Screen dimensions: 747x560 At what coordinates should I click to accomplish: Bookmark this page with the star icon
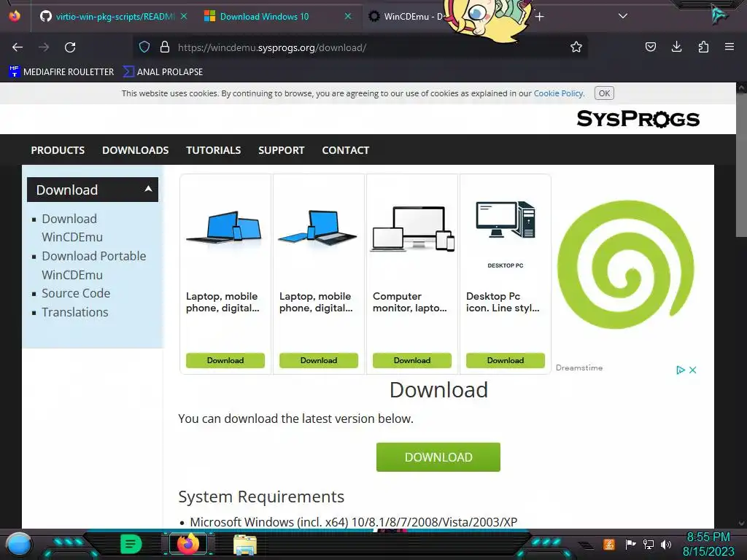[576, 47]
